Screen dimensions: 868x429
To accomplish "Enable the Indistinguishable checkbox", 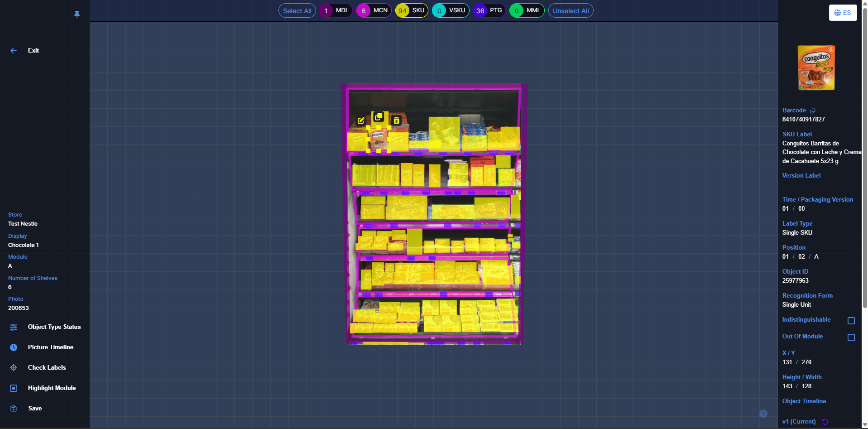I will tap(851, 321).
